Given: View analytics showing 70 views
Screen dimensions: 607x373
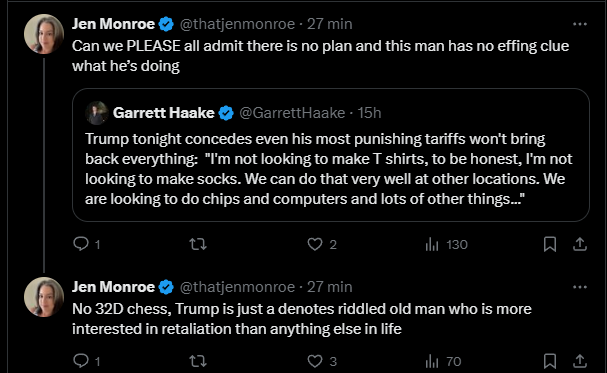Looking at the screenshot, I should pyautogui.click(x=443, y=361).
